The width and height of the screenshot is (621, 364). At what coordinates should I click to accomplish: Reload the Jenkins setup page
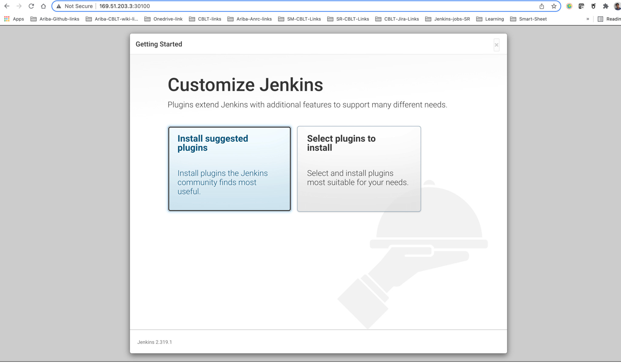pyautogui.click(x=32, y=6)
